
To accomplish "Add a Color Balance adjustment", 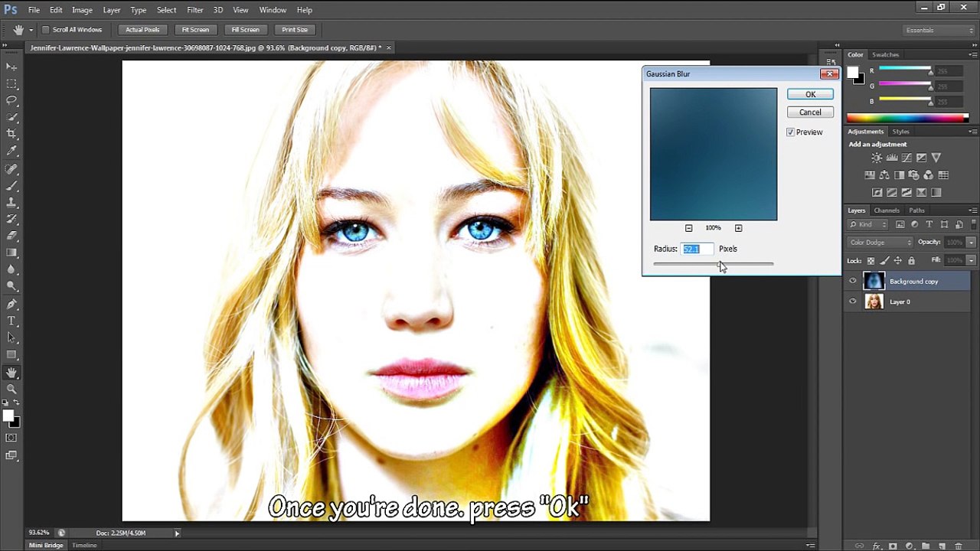I will [x=884, y=175].
